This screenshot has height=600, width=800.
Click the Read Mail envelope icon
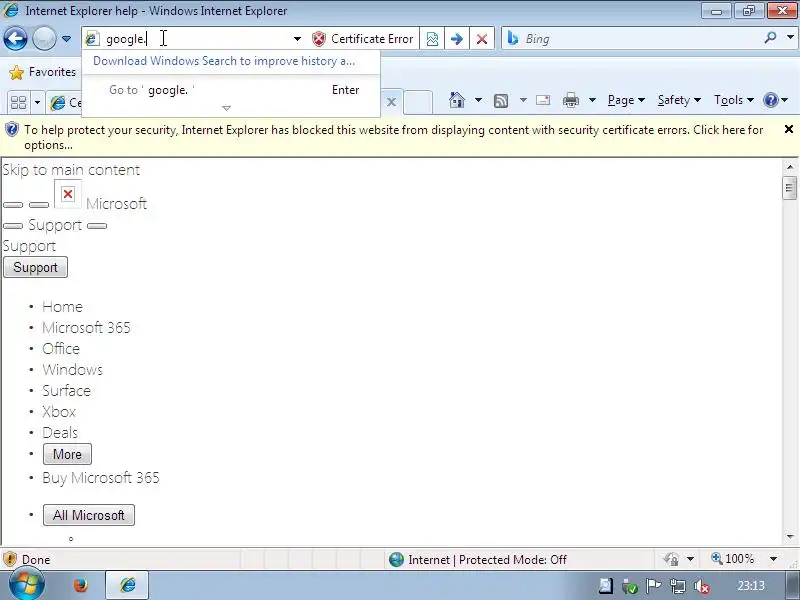point(543,100)
